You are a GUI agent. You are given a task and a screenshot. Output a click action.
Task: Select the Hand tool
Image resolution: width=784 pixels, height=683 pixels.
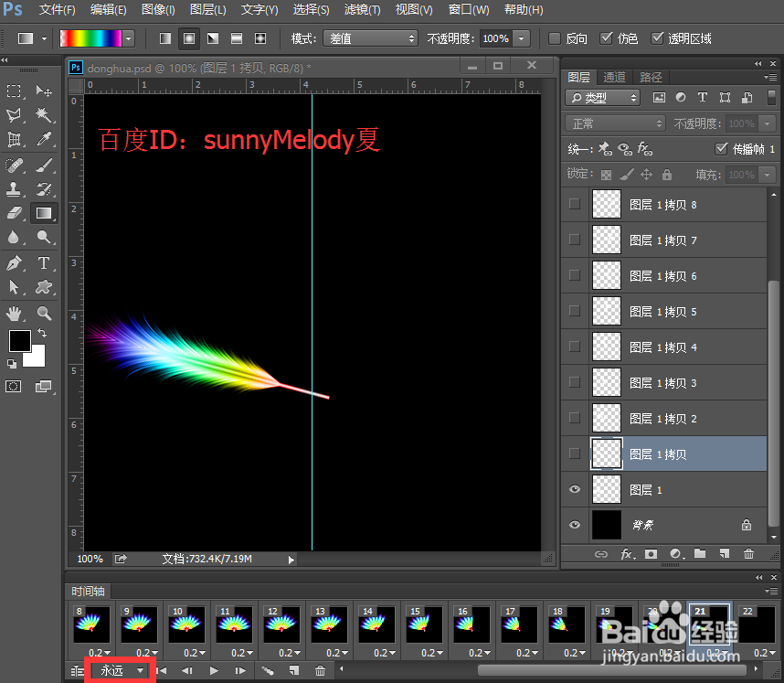point(14,314)
